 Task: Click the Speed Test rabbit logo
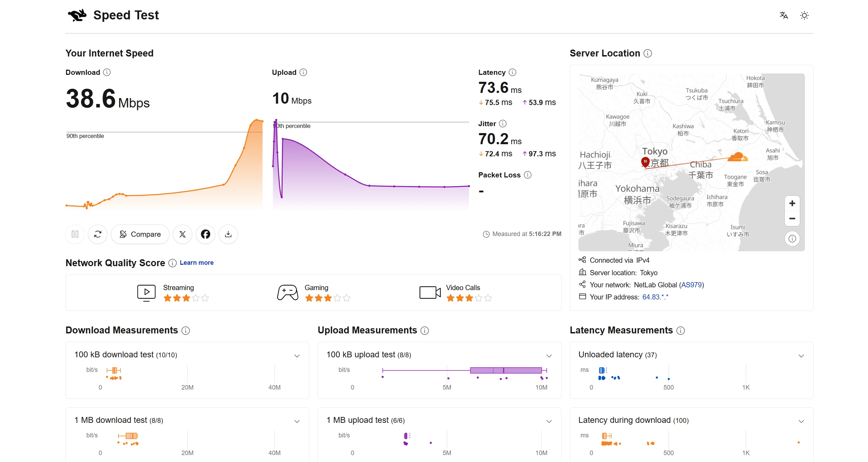[x=77, y=15]
